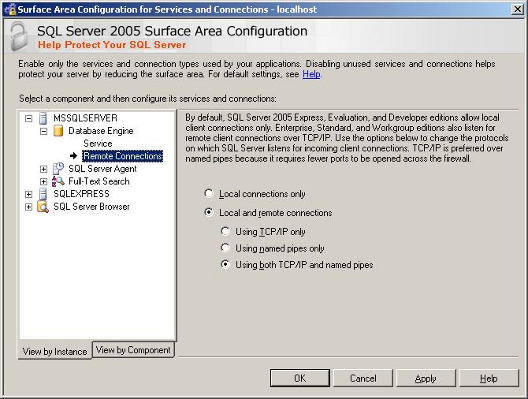Image resolution: width=528 pixels, height=399 pixels.
Task: Select the SQL Server Browser label
Action: click(x=91, y=206)
